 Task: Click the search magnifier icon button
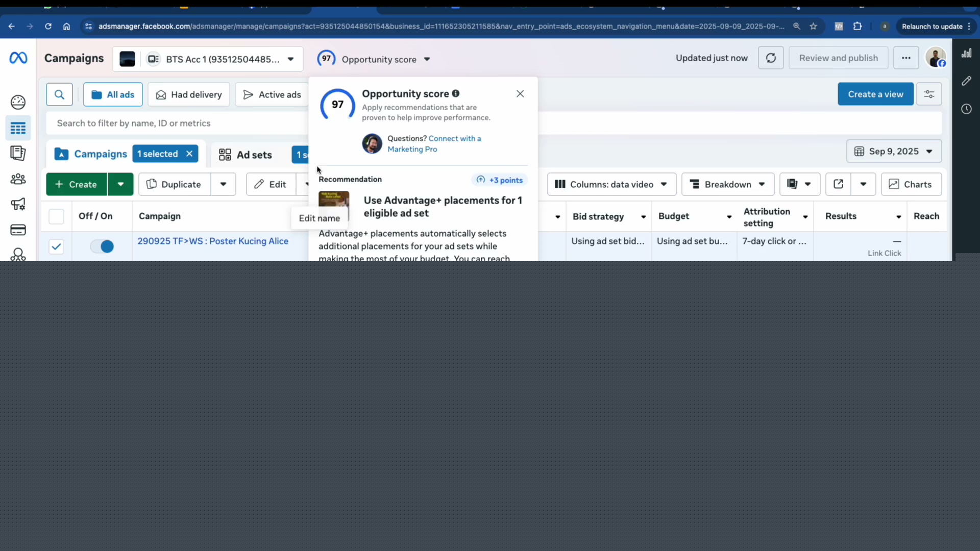(59, 94)
